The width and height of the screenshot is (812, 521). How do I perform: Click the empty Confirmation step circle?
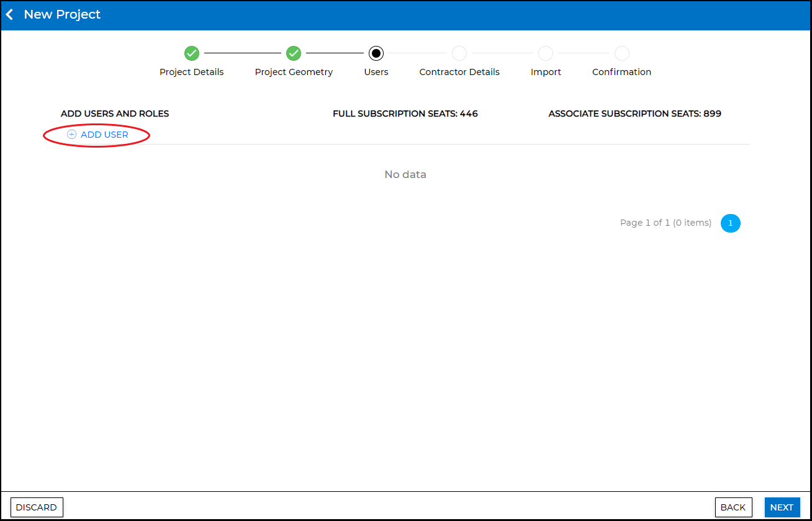tap(621, 53)
